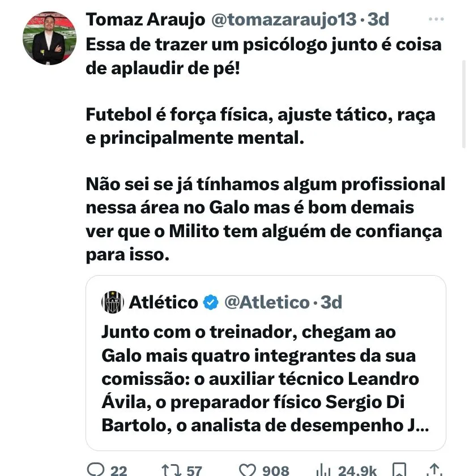Click the blue verified badge beside Atlético
The height and width of the screenshot is (476, 469).
pos(211,302)
